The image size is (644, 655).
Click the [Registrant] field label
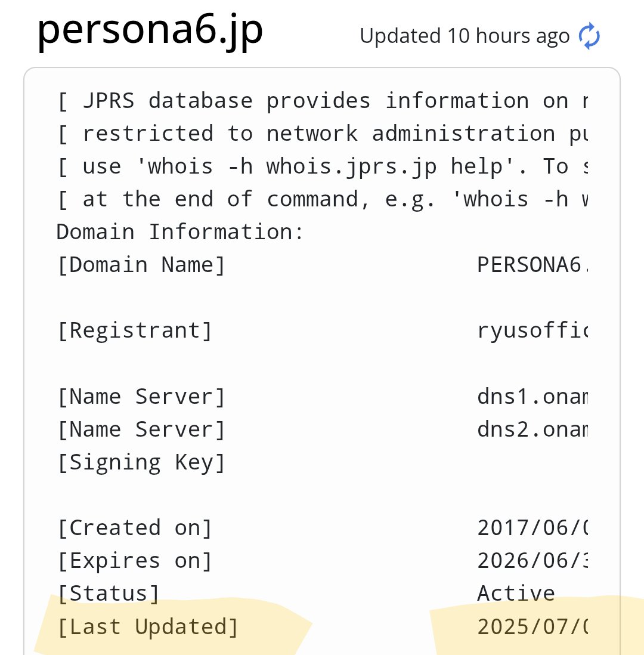click(x=135, y=331)
